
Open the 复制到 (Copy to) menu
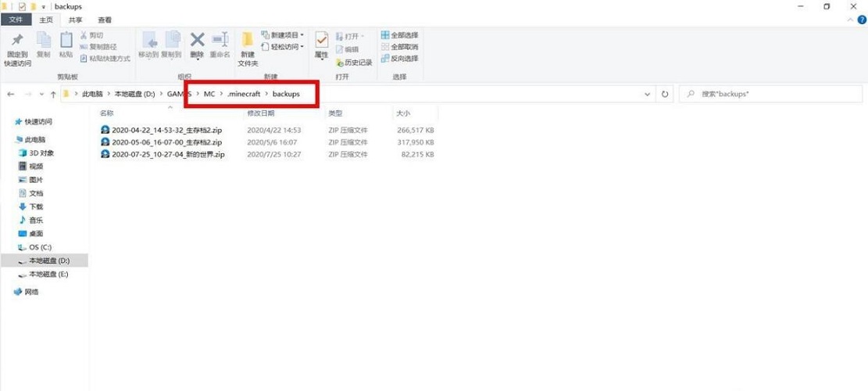(x=172, y=45)
